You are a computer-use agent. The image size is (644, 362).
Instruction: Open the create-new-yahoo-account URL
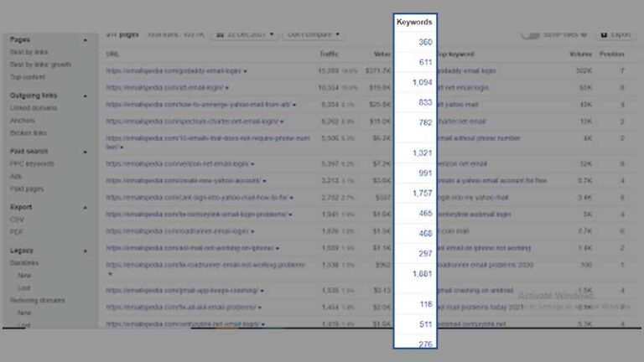[x=183, y=181]
